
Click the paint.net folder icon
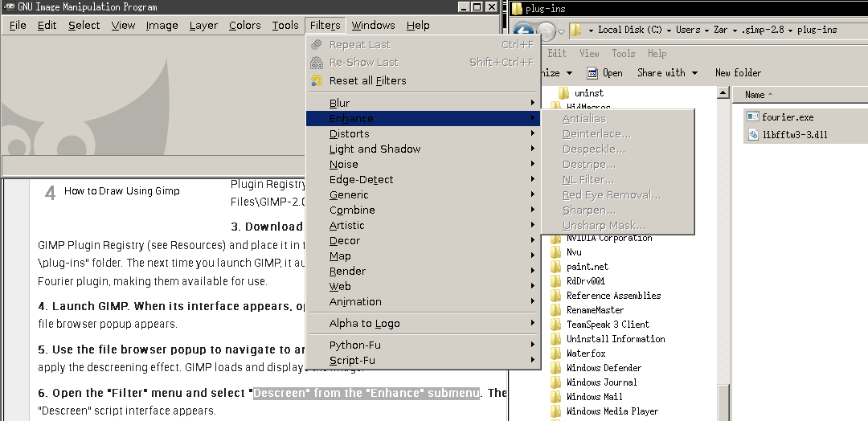556,267
